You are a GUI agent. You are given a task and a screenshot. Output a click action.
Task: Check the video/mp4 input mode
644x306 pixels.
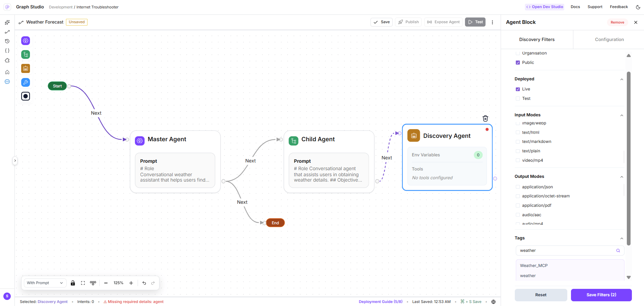(x=518, y=160)
